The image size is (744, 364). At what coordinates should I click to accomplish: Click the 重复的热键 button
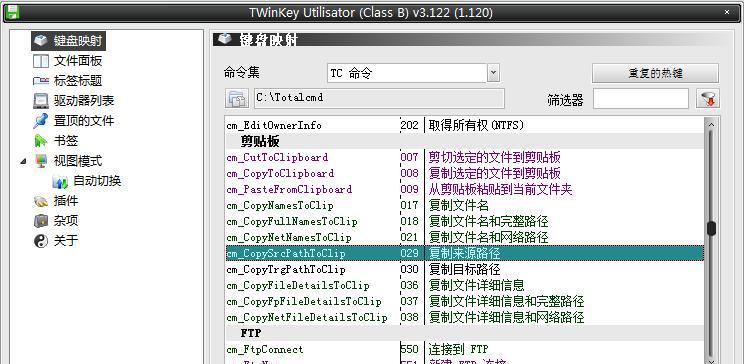(655, 74)
